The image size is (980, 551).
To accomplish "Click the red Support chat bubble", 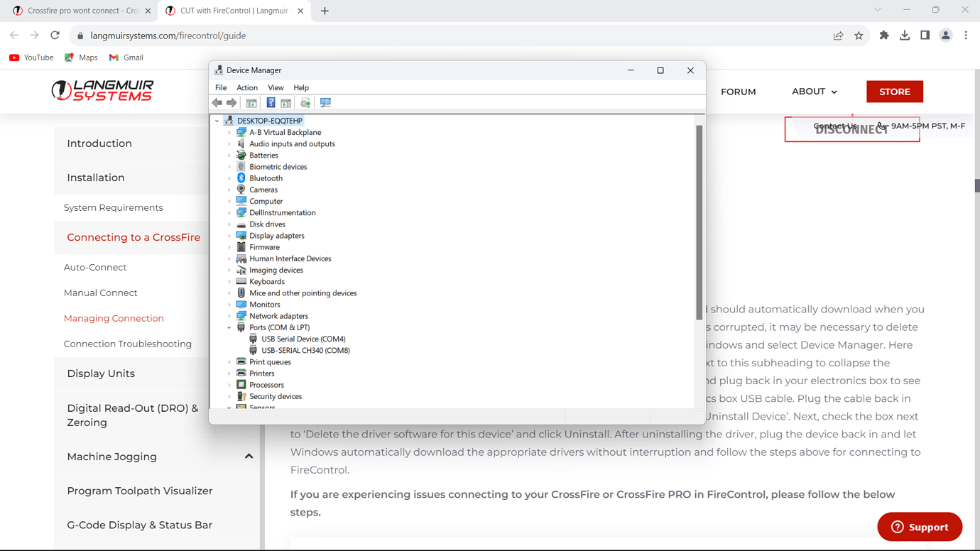I will tap(920, 527).
